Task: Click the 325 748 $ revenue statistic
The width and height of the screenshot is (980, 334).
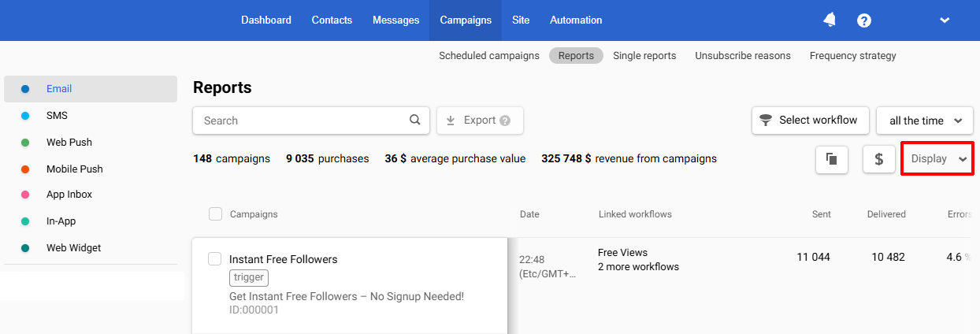Action: coord(629,158)
